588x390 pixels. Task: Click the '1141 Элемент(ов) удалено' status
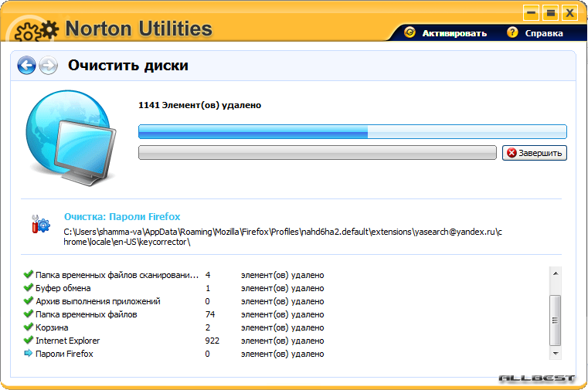[199, 105]
